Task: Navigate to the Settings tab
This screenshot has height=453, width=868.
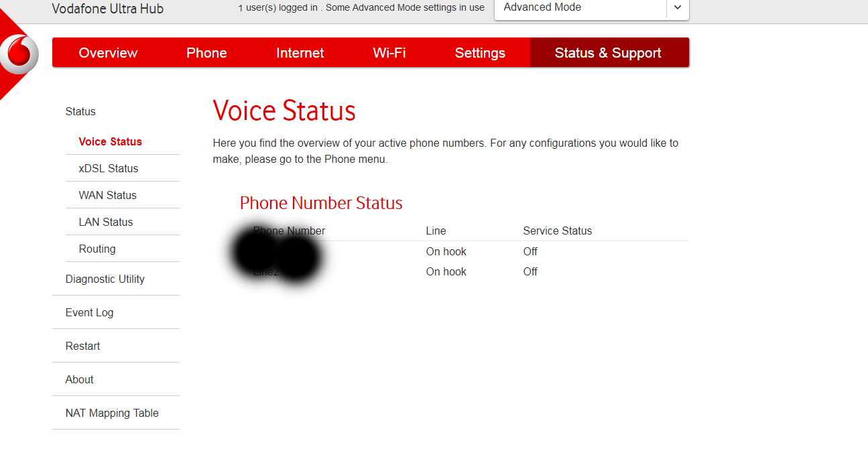Action: [x=480, y=53]
